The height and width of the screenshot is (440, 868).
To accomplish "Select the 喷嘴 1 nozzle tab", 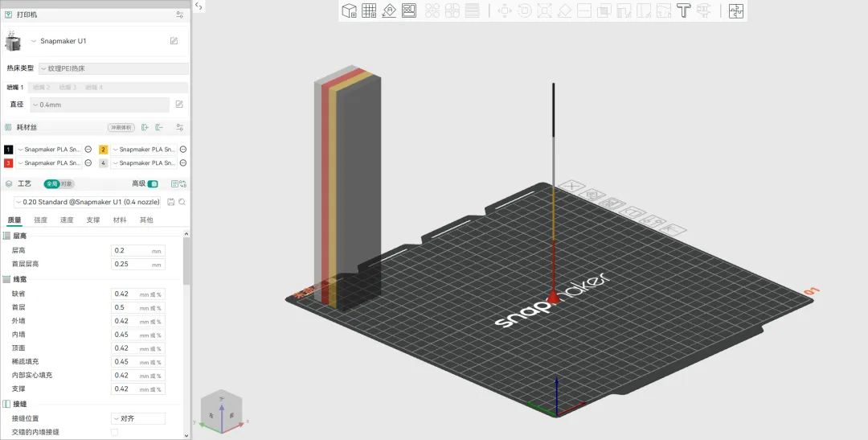I will coord(15,88).
